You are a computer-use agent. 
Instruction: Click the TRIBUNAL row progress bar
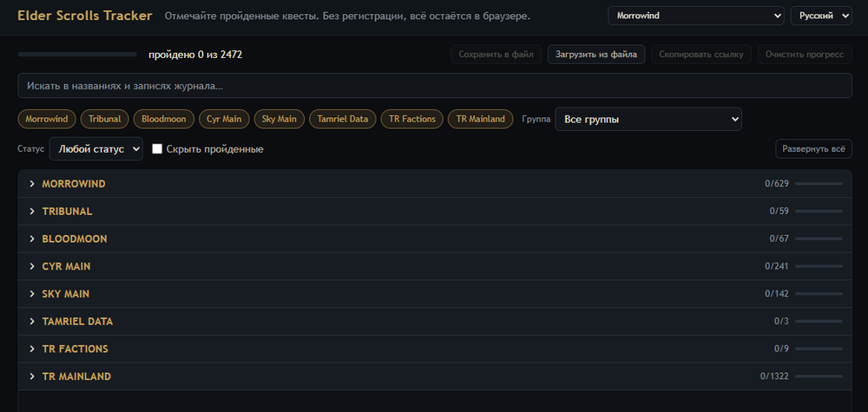[819, 212]
